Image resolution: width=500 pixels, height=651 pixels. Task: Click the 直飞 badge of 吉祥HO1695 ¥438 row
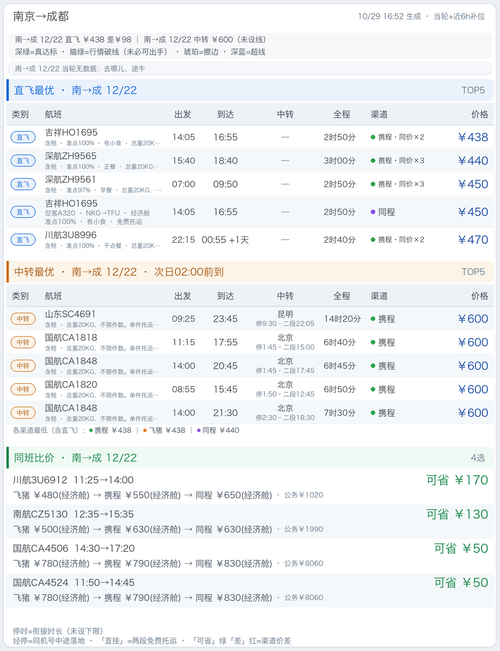pyautogui.click(x=23, y=137)
